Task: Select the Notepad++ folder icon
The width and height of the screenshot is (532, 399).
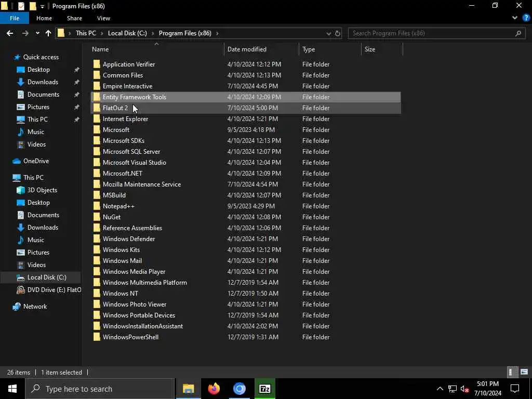Action: point(97,206)
